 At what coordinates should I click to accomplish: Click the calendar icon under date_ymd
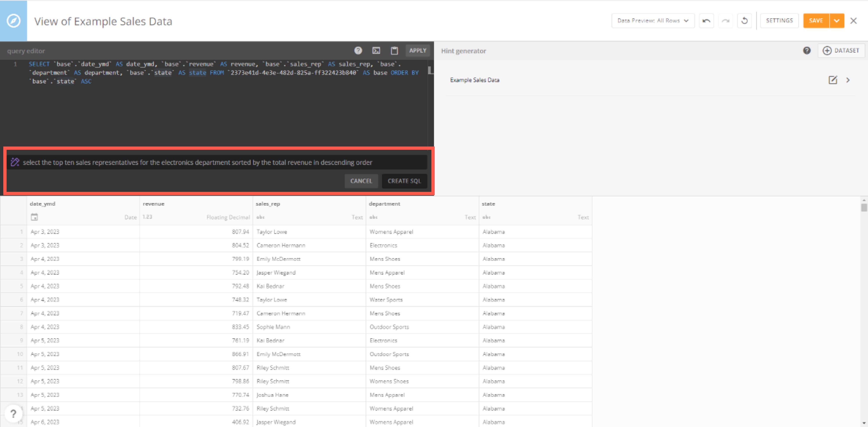click(x=34, y=217)
